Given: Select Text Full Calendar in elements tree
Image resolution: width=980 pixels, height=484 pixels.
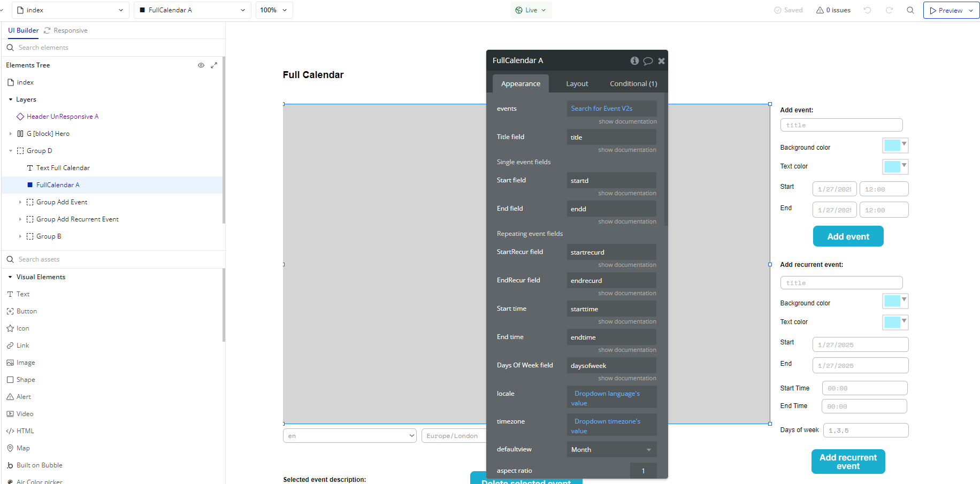Looking at the screenshot, I should 63,168.
